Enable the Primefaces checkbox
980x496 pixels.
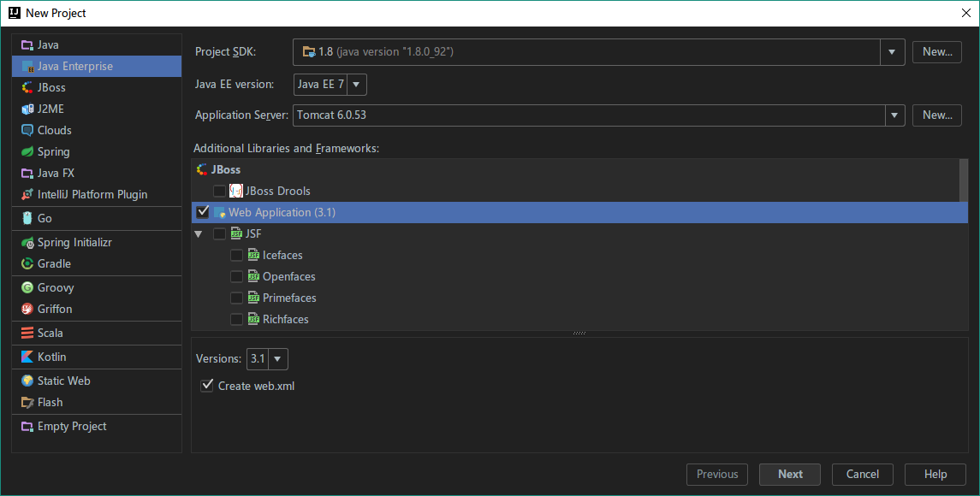coord(236,298)
